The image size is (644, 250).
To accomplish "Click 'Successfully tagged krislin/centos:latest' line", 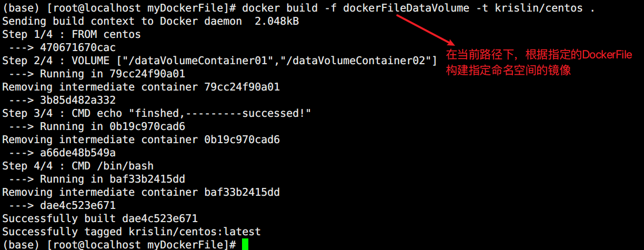I will click(132, 232).
